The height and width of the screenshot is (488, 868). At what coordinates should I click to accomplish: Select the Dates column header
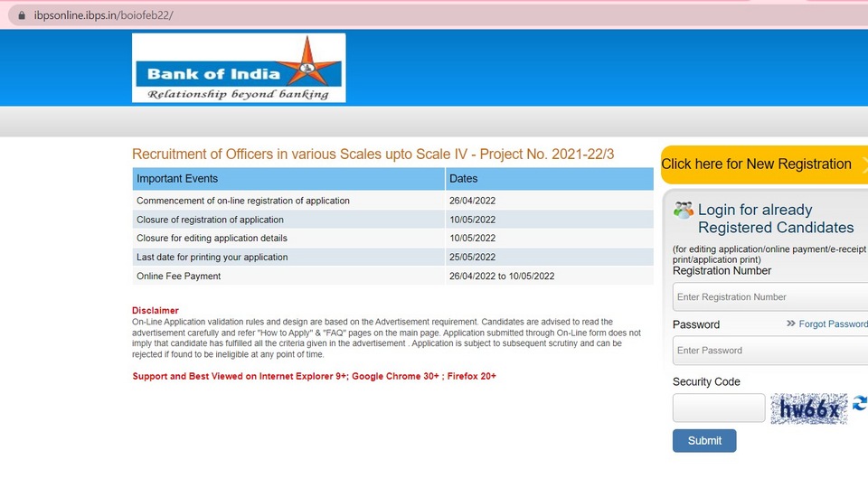[549, 179]
